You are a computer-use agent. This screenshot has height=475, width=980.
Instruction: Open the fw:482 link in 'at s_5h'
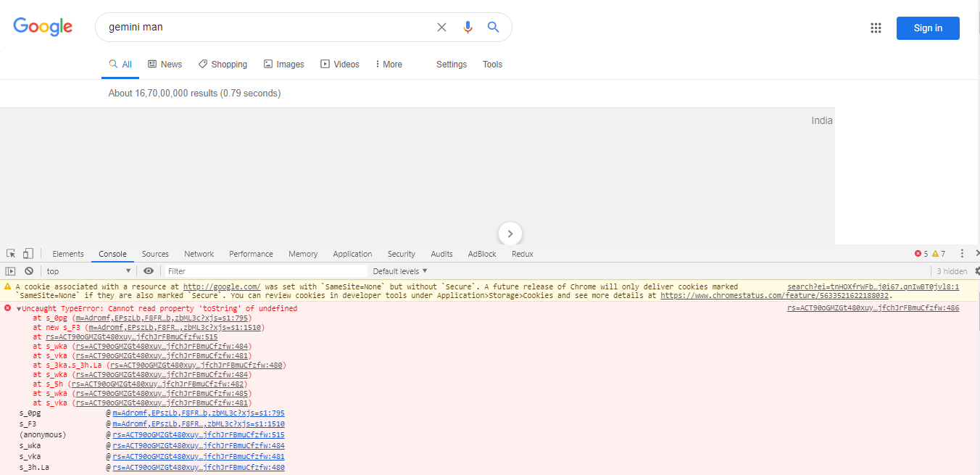[x=157, y=384]
